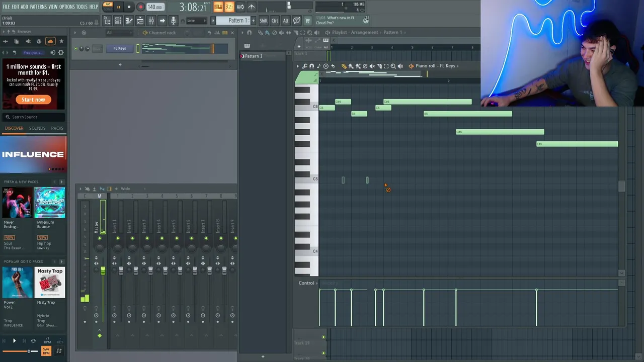
Task: Toggle the metronome icon in top toolbar
Action: pyautogui.click(x=251, y=7)
